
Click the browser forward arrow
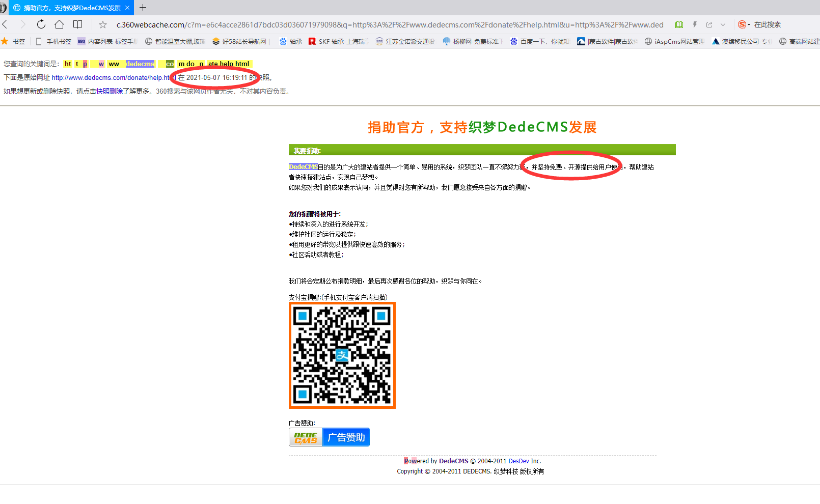(22, 24)
